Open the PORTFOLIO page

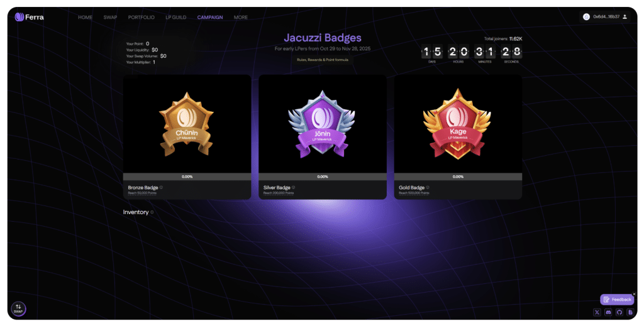(x=142, y=17)
